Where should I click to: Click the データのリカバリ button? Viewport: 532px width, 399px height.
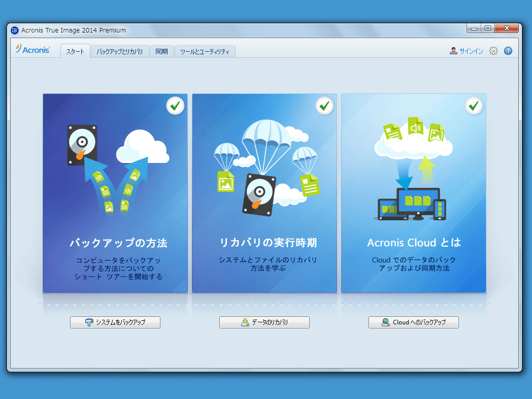(264, 322)
